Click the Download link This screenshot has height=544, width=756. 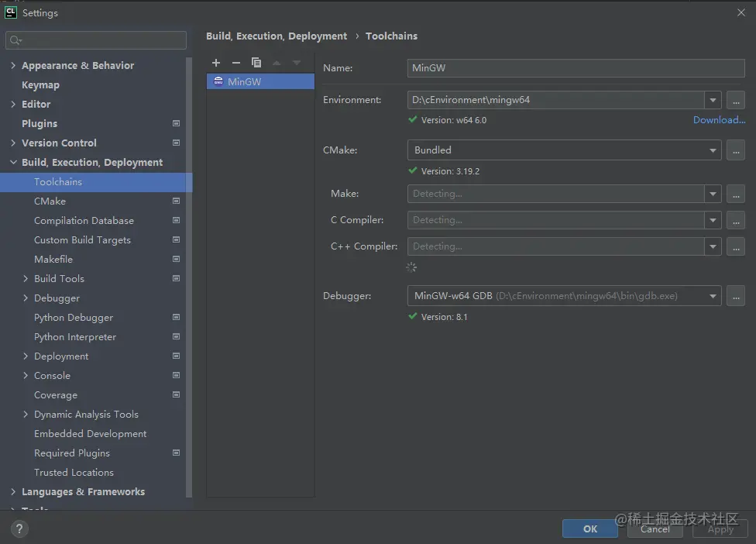[719, 120]
